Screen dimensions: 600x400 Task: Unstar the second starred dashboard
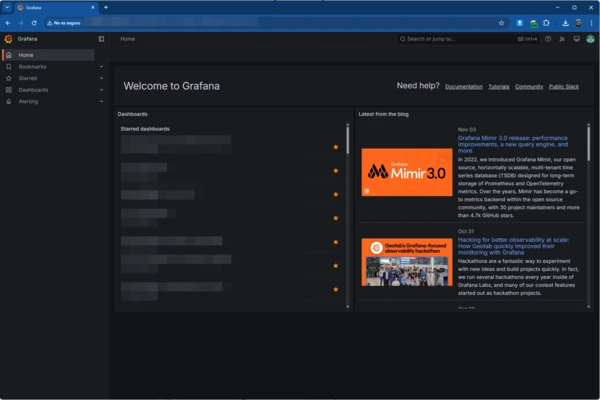[x=336, y=171]
